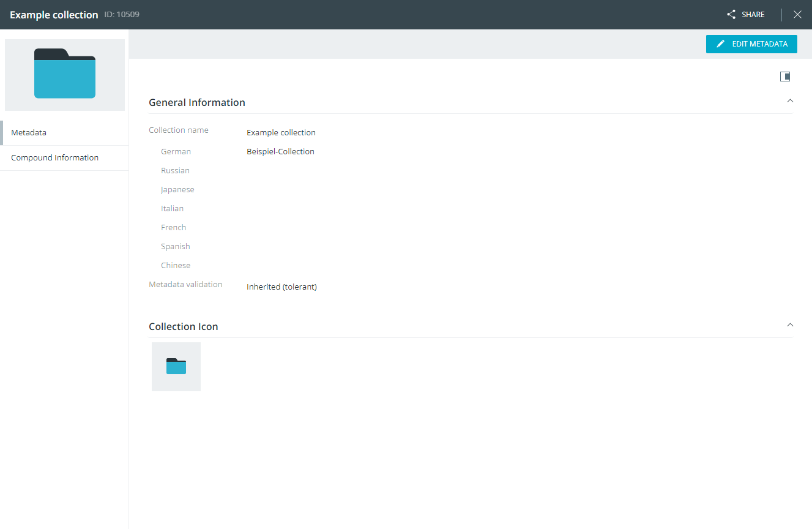812x529 pixels.
Task: Click the 'Collection Icon' section heading
Action: 184,327
